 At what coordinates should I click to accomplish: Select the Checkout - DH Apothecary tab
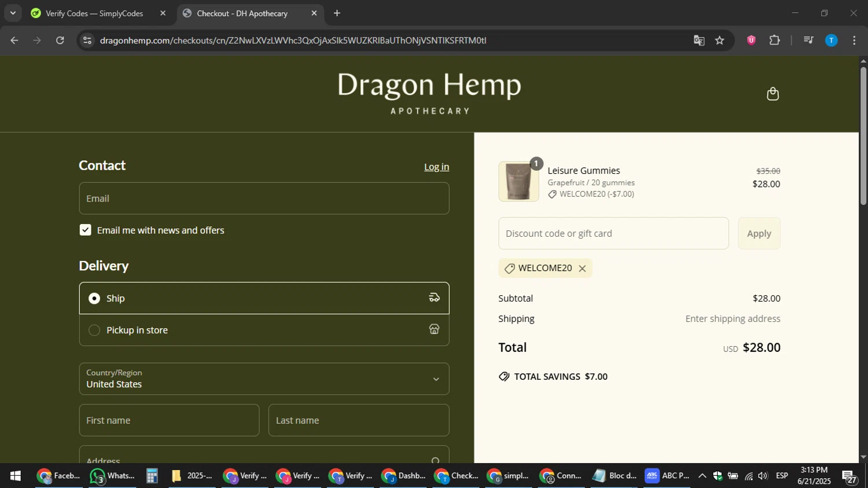242,13
